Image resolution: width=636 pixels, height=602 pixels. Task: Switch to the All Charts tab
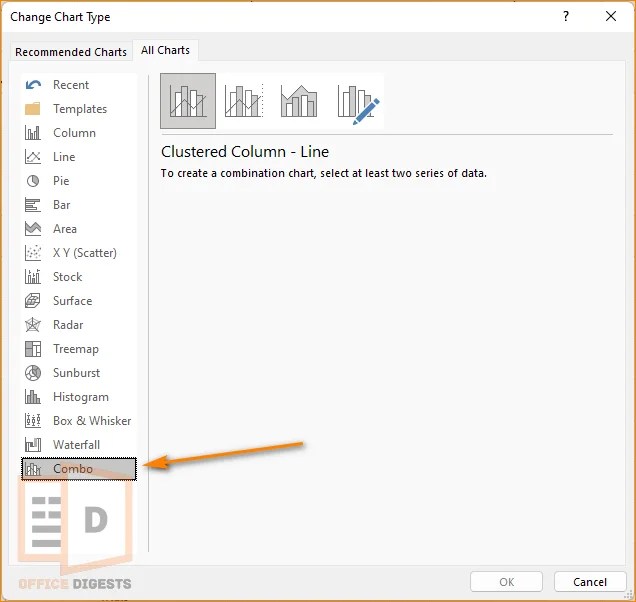[165, 50]
